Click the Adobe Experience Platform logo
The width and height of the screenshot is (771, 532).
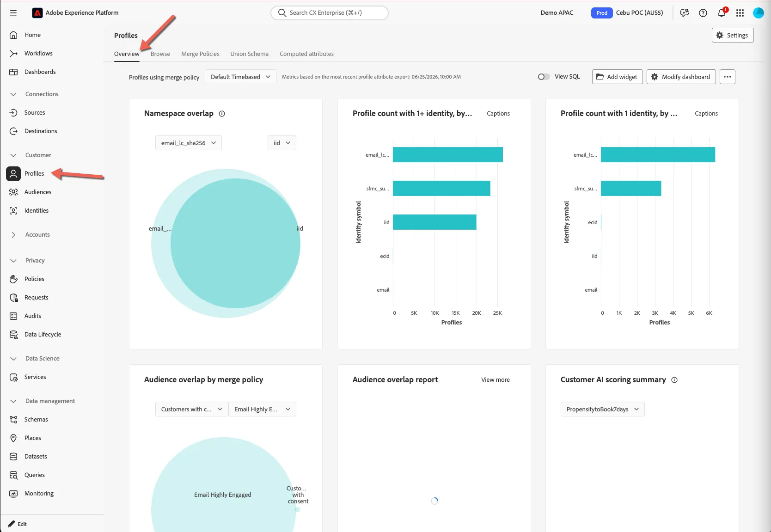point(37,13)
